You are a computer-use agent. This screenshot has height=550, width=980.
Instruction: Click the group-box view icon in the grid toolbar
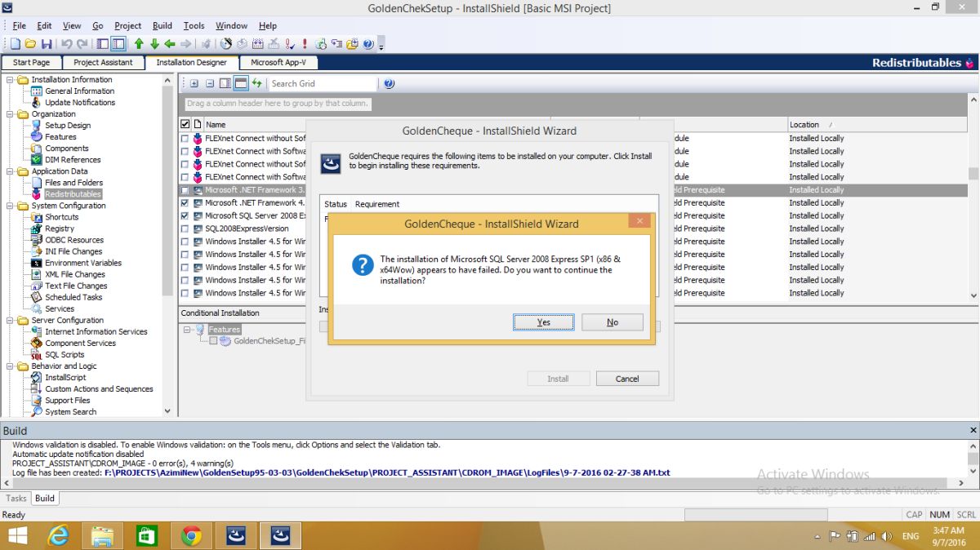click(x=241, y=83)
